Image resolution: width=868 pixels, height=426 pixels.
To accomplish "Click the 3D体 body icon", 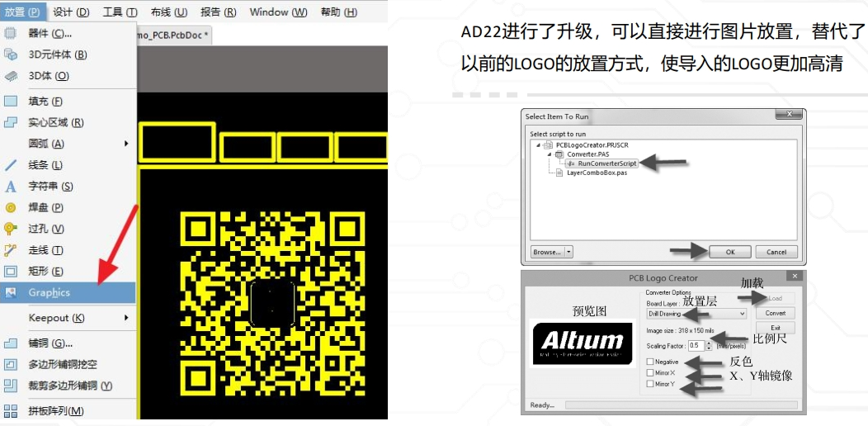I will [11, 75].
